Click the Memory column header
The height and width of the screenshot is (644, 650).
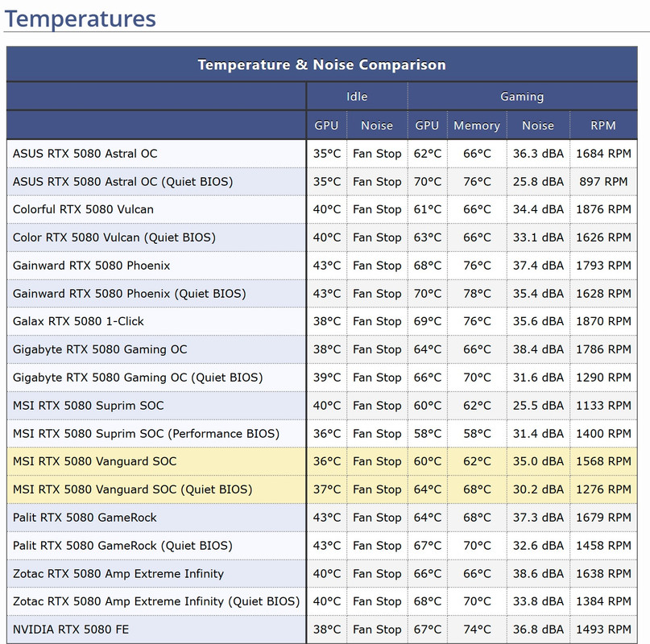tap(477, 126)
